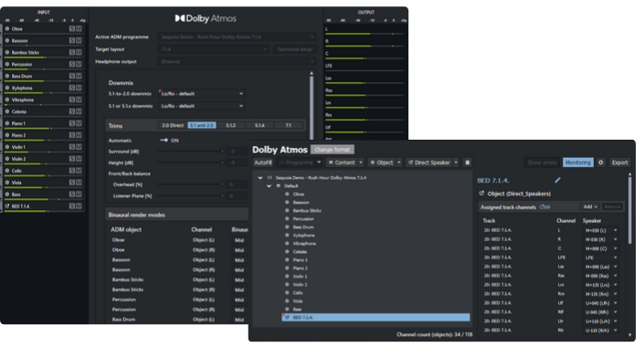Mute the Xylophone input channel
The image size is (644, 347).
click(79, 88)
